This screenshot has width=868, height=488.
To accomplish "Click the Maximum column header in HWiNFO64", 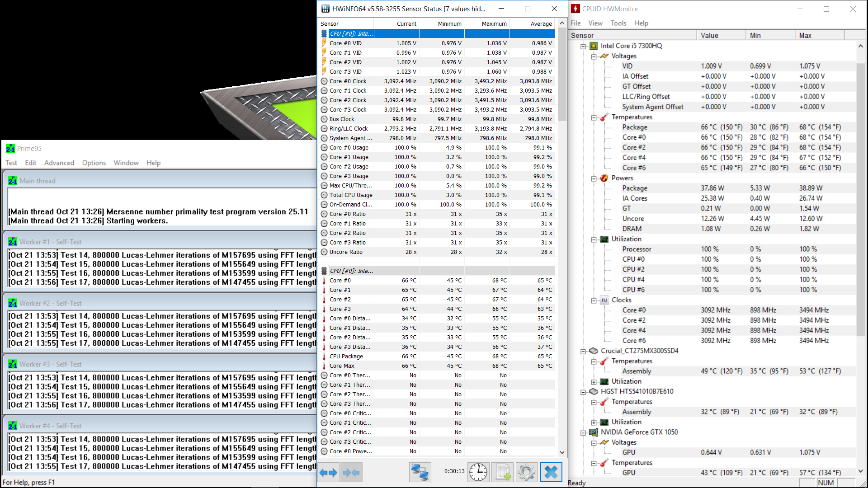I will tap(487, 23).
